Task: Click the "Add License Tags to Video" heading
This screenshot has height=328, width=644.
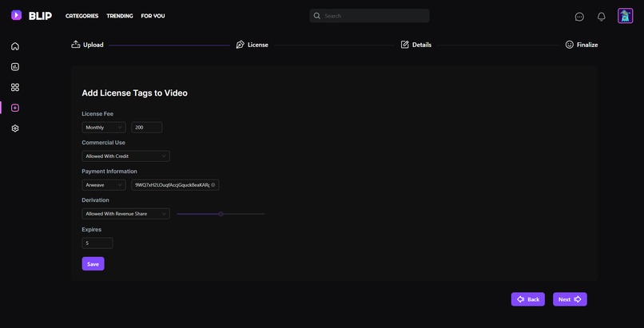Action: pos(135,93)
